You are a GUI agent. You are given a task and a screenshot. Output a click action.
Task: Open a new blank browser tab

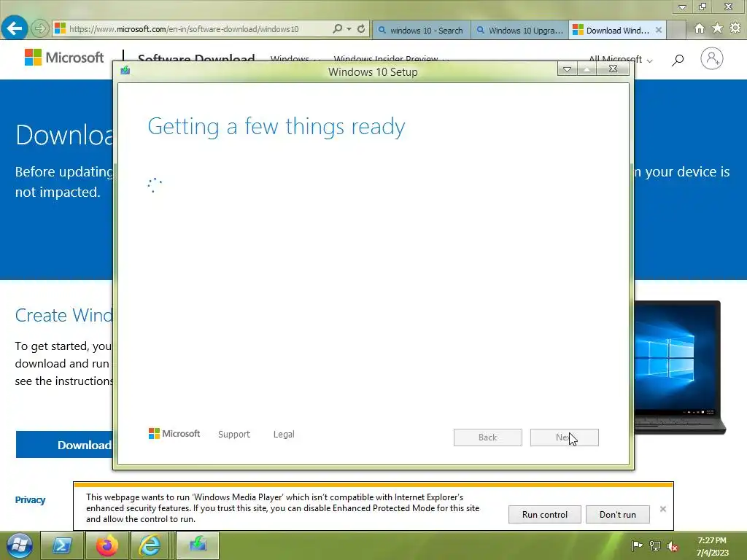tap(676, 30)
